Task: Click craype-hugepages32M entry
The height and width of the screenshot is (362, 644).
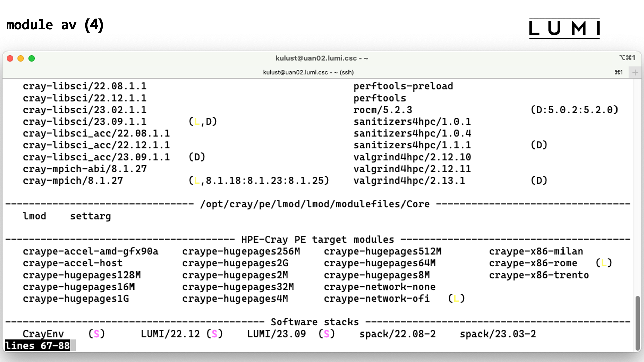Action: [x=238, y=287]
